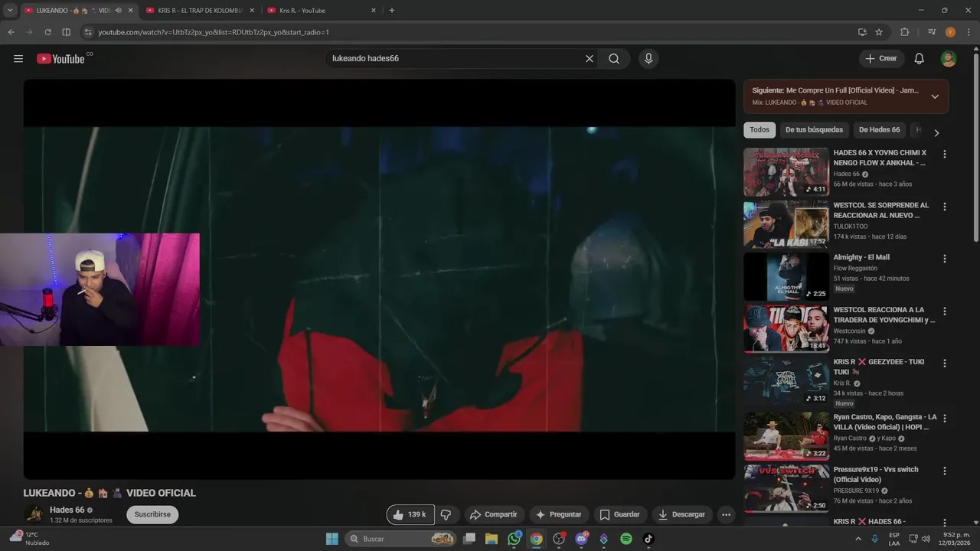Click the Preguntar button
Screen dimensions: 980x551
559,514
